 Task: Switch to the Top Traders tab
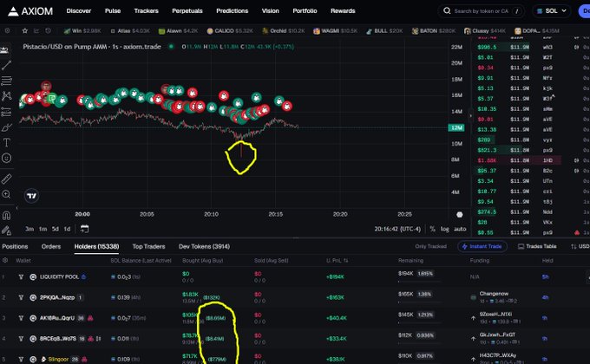pyautogui.click(x=148, y=246)
